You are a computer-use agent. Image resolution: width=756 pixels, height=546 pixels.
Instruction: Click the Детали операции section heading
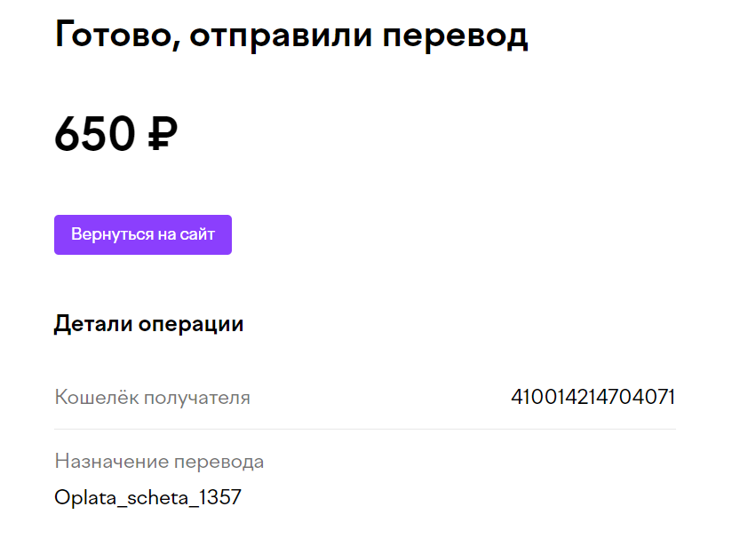(149, 324)
